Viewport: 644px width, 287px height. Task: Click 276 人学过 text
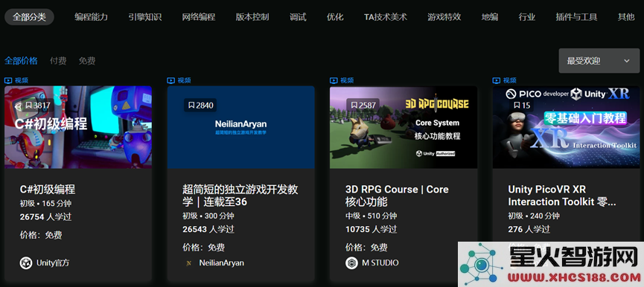[529, 229]
